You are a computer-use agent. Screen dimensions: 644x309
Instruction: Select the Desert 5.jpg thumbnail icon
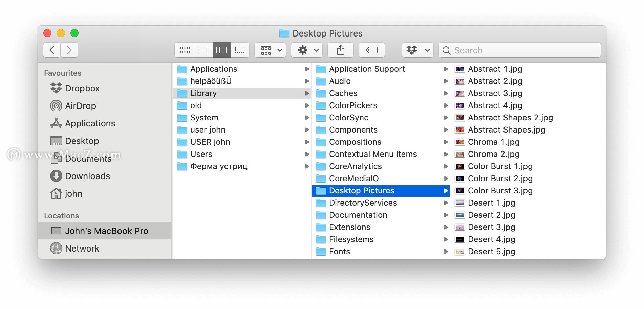(x=460, y=252)
